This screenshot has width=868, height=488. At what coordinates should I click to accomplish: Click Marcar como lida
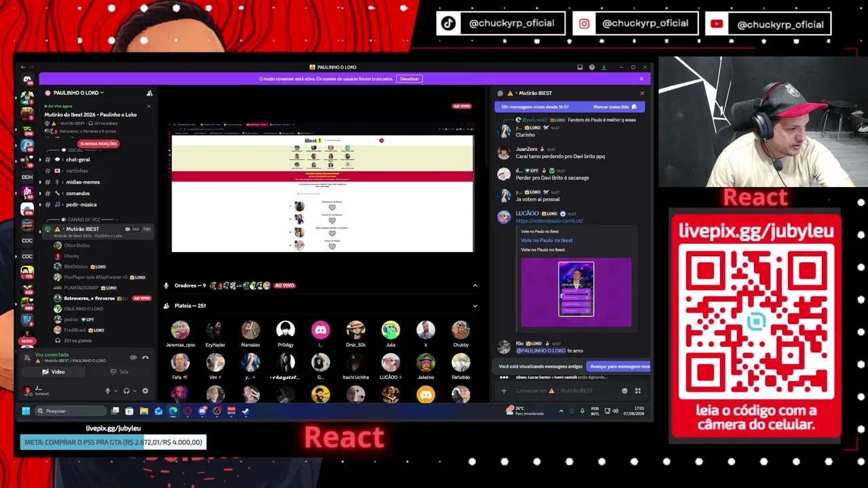[614, 107]
